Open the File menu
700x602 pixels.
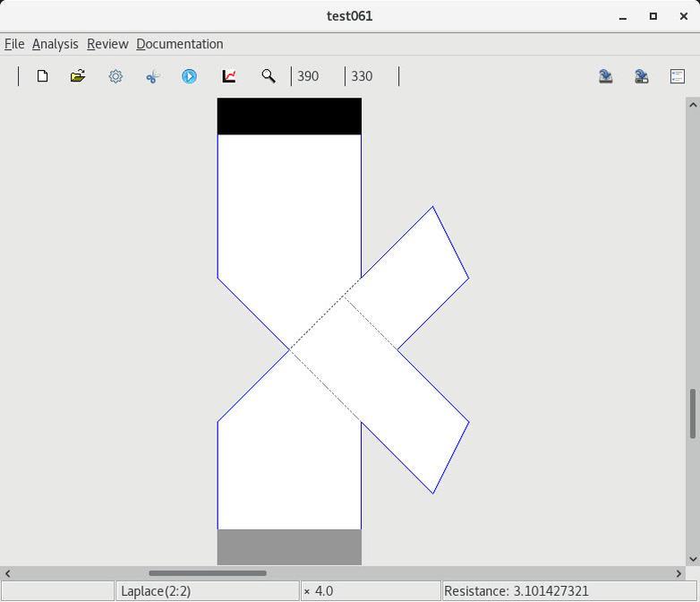[14, 44]
